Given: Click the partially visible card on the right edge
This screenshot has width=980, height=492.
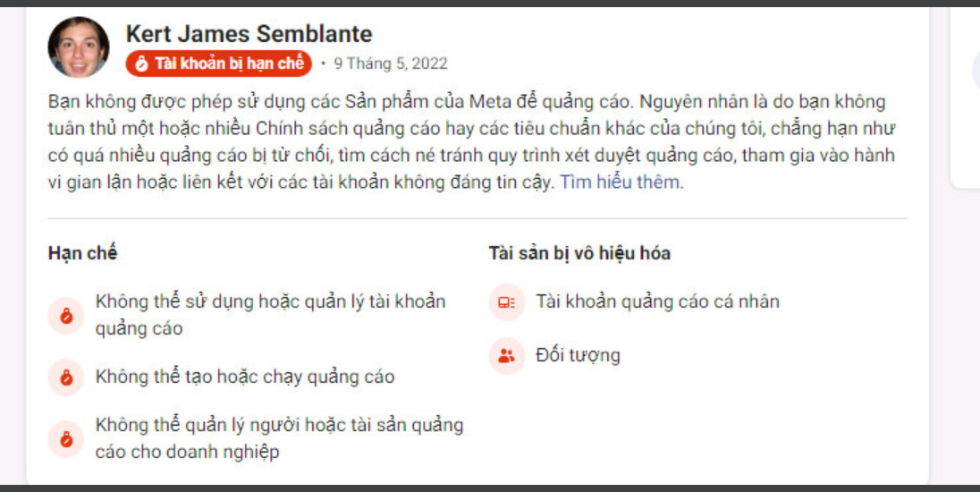Looking at the screenshot, I should 966,98.
